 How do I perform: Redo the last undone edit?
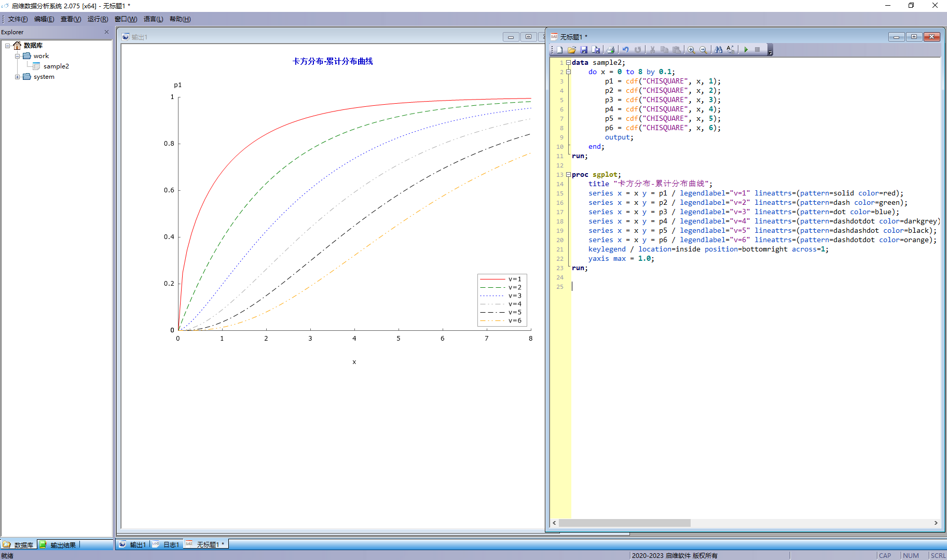(638, 50)
